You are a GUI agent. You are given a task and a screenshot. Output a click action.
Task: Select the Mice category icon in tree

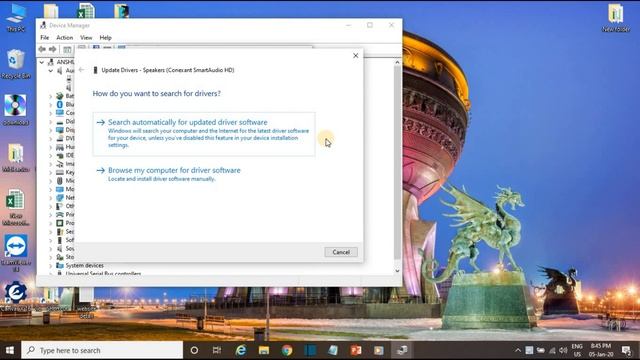[60, 180]
